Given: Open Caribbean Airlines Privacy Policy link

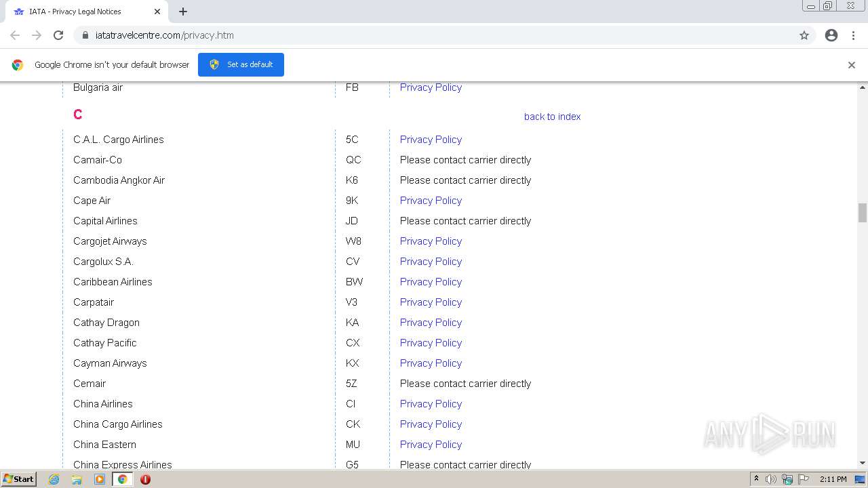Looking at the screenshot, I should coord(431,282).
